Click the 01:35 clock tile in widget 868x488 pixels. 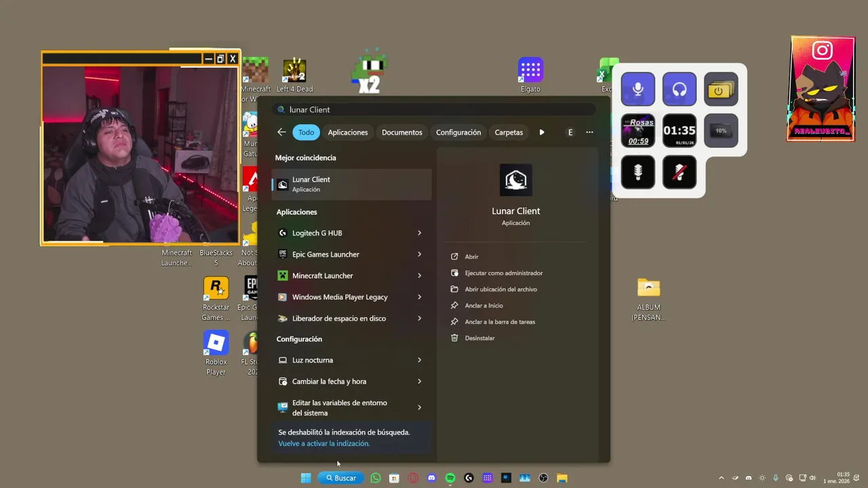(x=679, y=130)
